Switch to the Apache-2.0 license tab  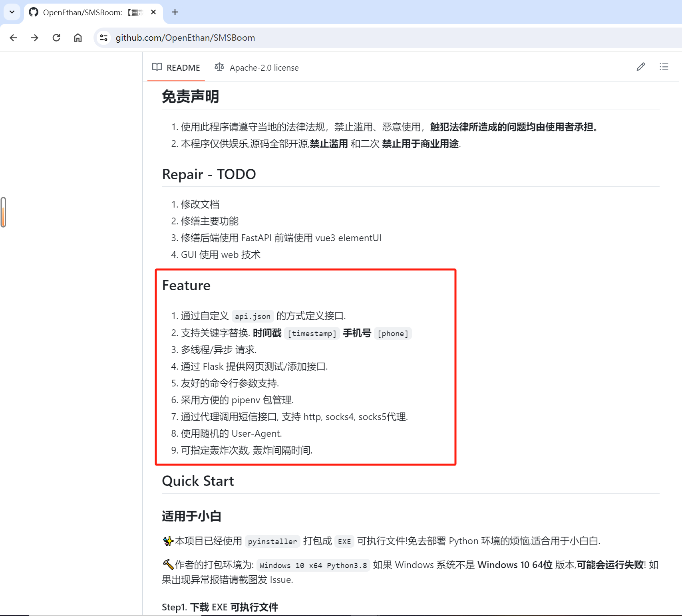256,67
